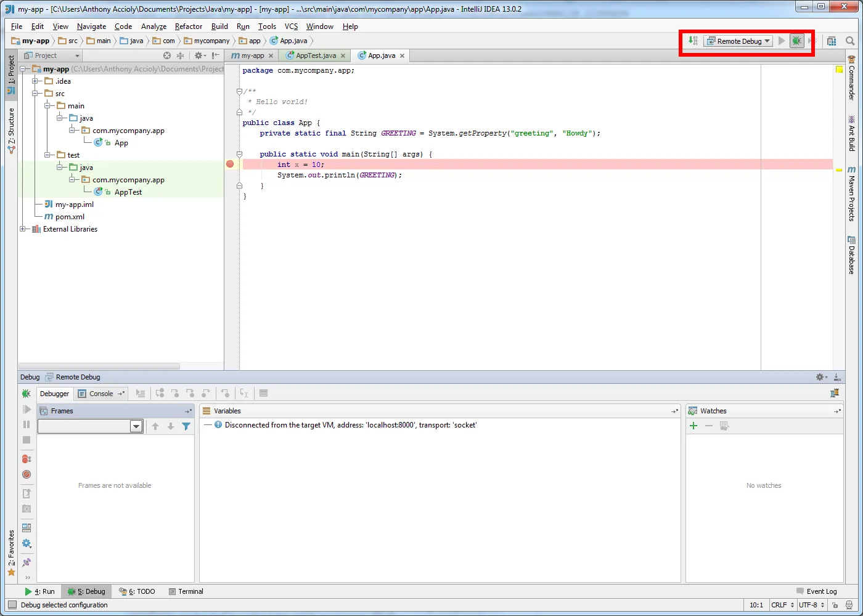This screenshot has width=863, height=616.
Task: Pause the program in Debug panel
Action: tap(27, 424)
